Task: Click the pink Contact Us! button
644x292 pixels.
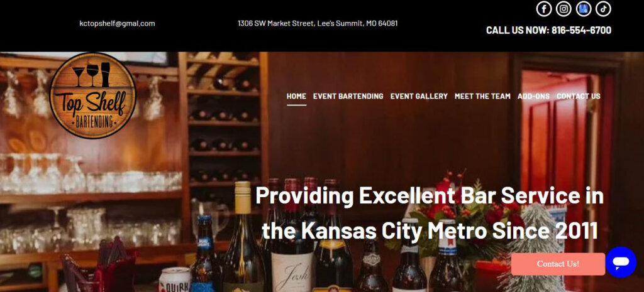Action: (x=558, y=264)
